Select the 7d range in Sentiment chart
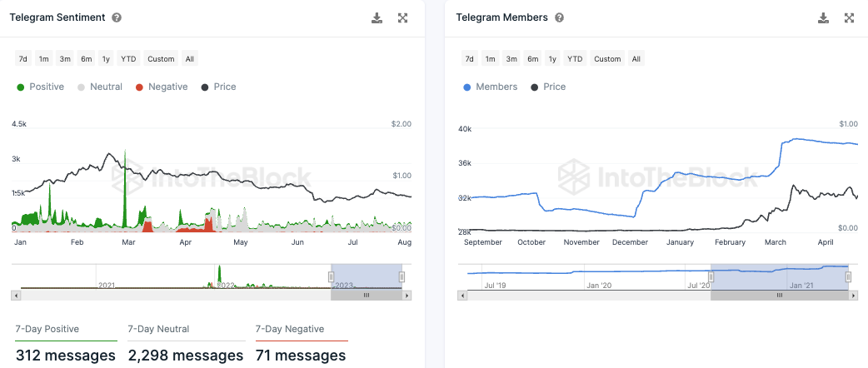 pyautogui.click(x=22, y=58)
